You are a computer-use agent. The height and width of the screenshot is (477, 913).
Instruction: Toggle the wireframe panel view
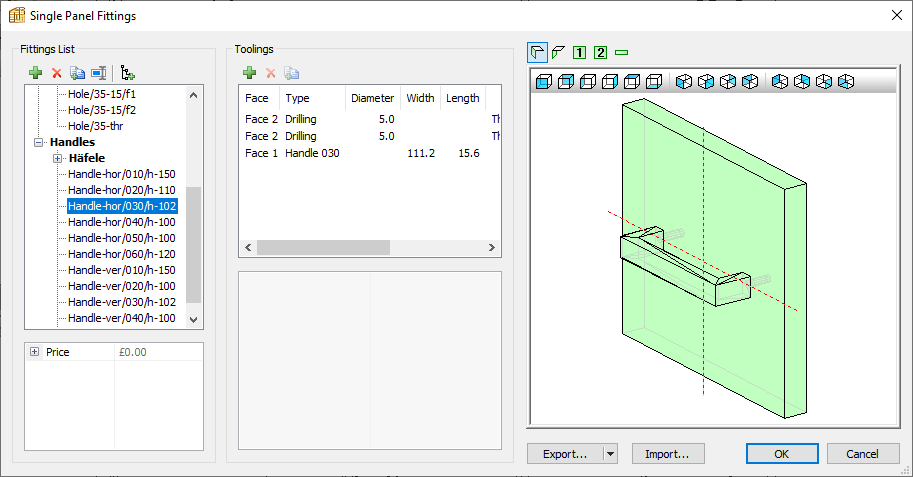pyautogui.click(x=558, y=52)
